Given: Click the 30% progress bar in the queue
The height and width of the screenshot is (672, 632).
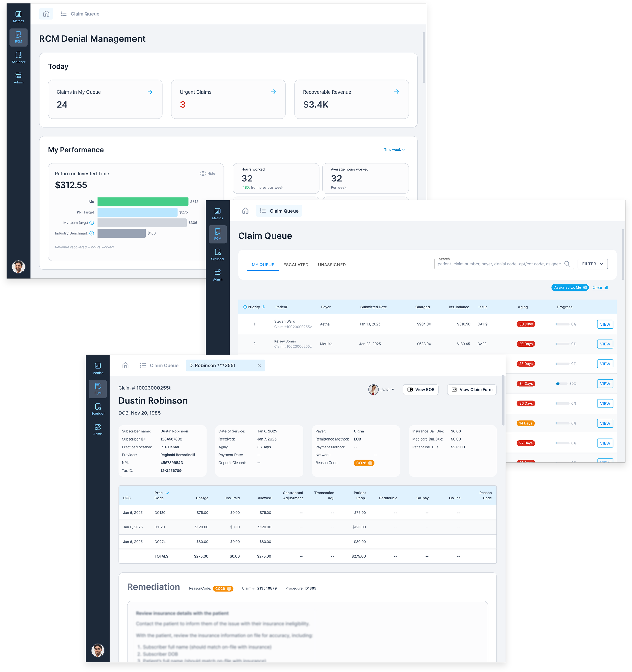Looking at the screenshot, I should 562,384.
